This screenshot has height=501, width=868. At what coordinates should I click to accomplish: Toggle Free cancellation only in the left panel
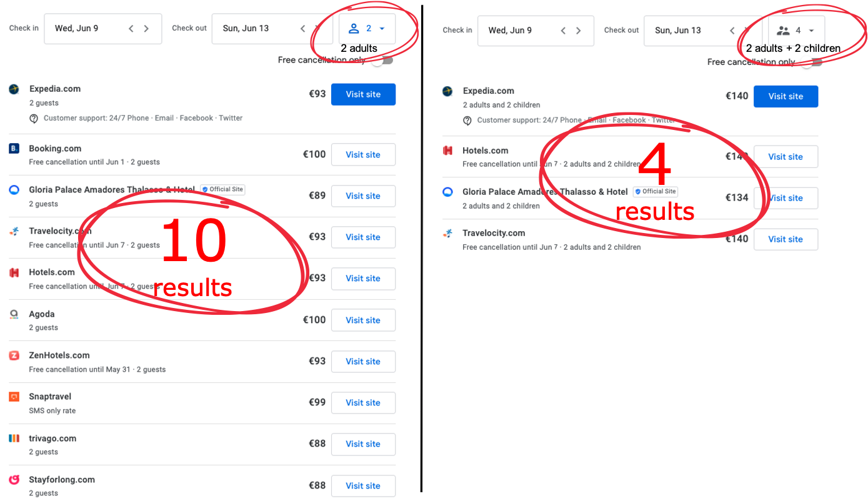(x=382, y=61)
